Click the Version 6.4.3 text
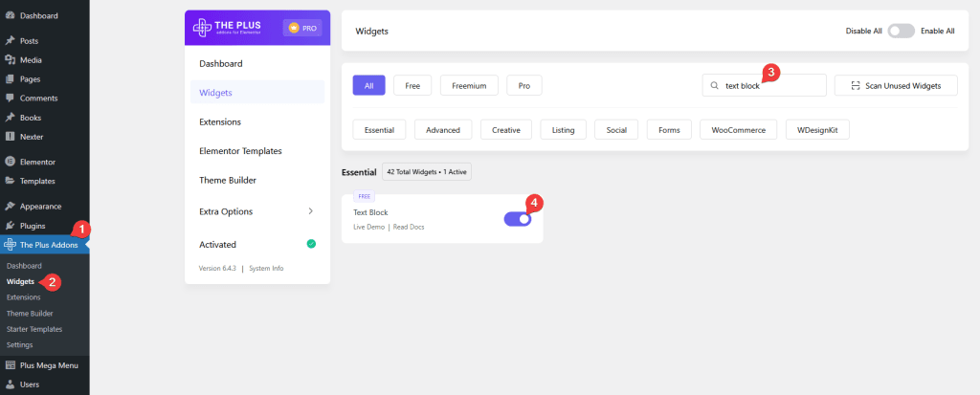This screenshot has height=395, width=980. [x=217, y=268]
